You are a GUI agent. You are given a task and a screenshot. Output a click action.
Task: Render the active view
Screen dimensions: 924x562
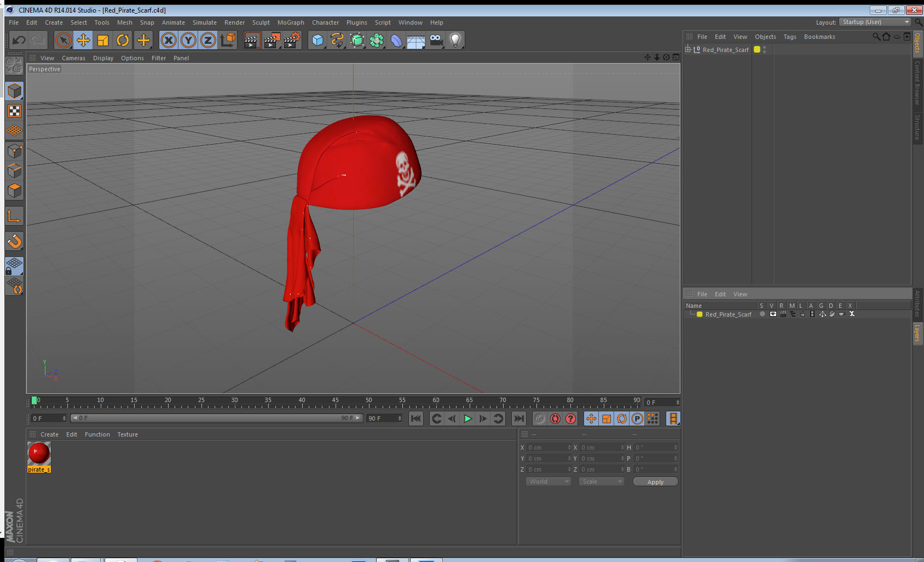click(x=252, y=40)
